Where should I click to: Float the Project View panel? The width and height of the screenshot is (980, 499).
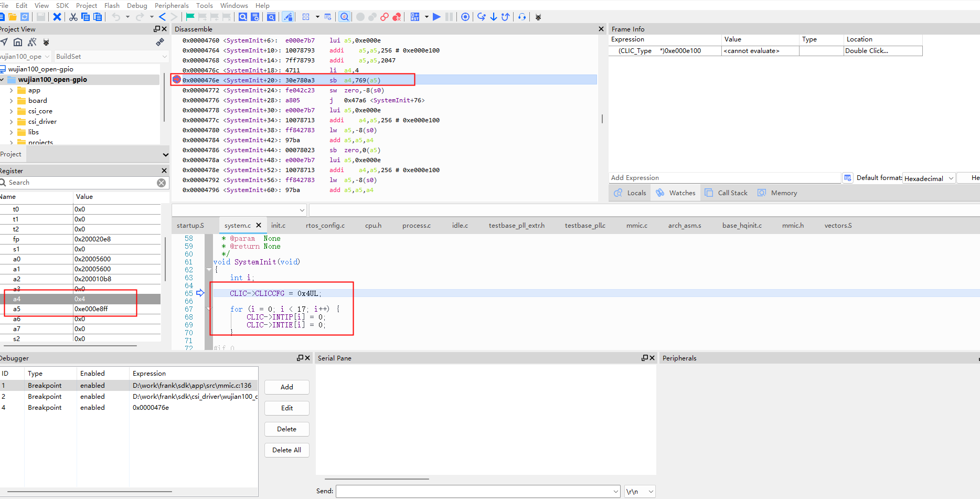pos(156,29)
